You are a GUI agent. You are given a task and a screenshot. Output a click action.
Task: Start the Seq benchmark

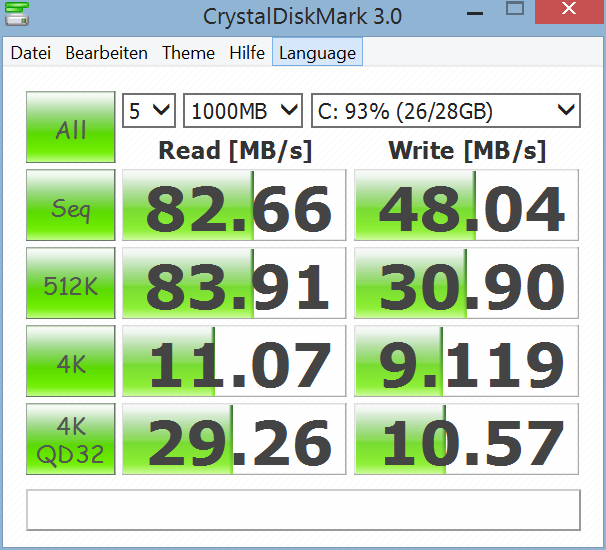point(71,205)
